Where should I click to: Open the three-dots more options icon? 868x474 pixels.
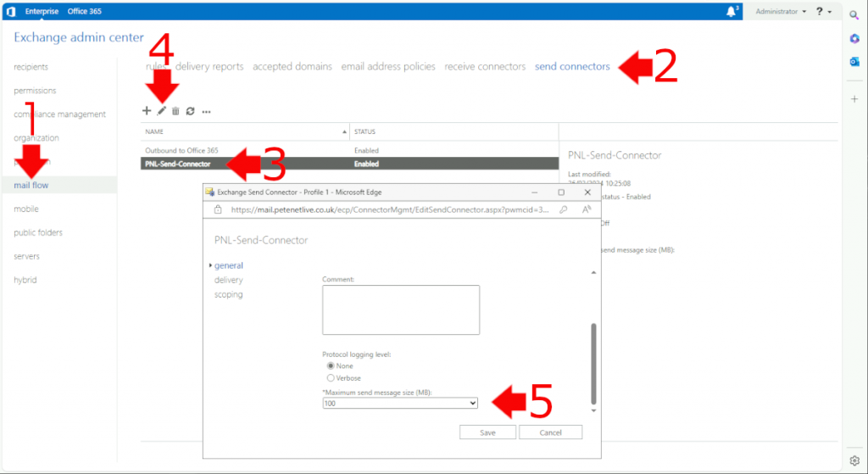click(206, 111)
